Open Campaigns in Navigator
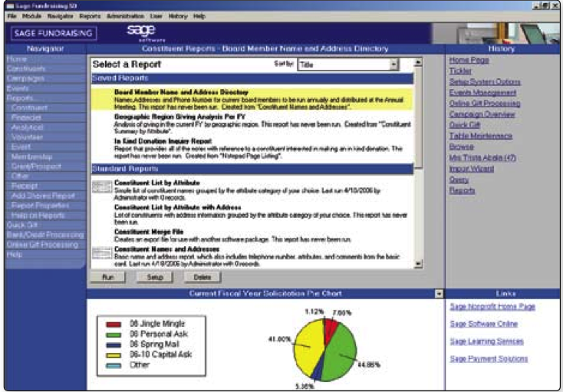This screenshot has width=563, height=392. 45,78
